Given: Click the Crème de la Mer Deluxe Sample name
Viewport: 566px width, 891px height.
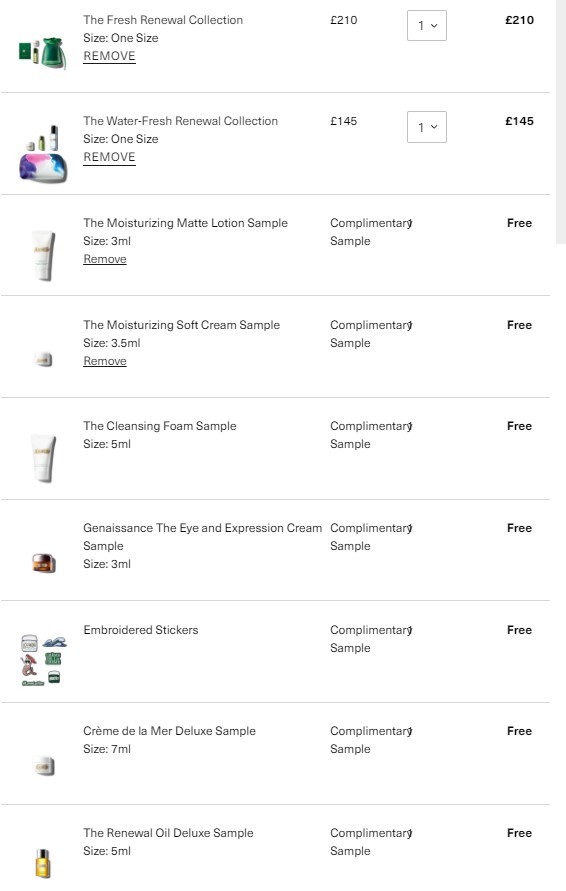Looking at the screenshot, I should (169, 731).
